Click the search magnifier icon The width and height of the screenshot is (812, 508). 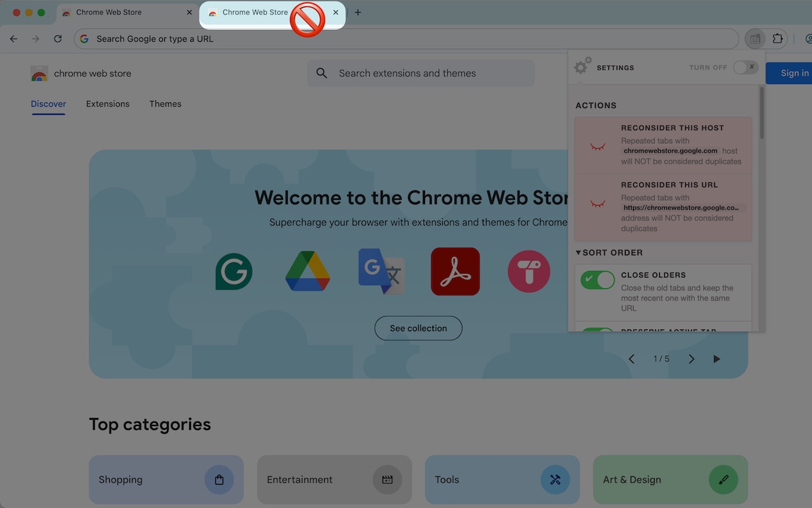pyautogui.click(x=322, y=74)
